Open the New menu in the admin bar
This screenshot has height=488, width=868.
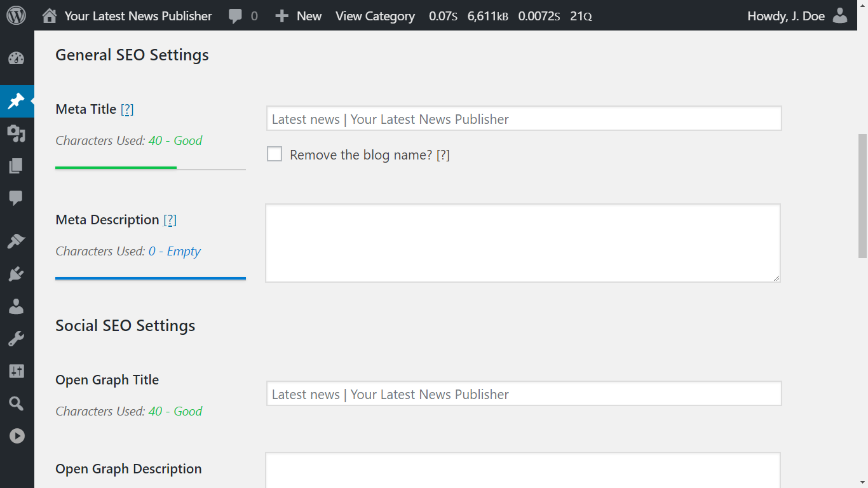(x=298, y=16)
